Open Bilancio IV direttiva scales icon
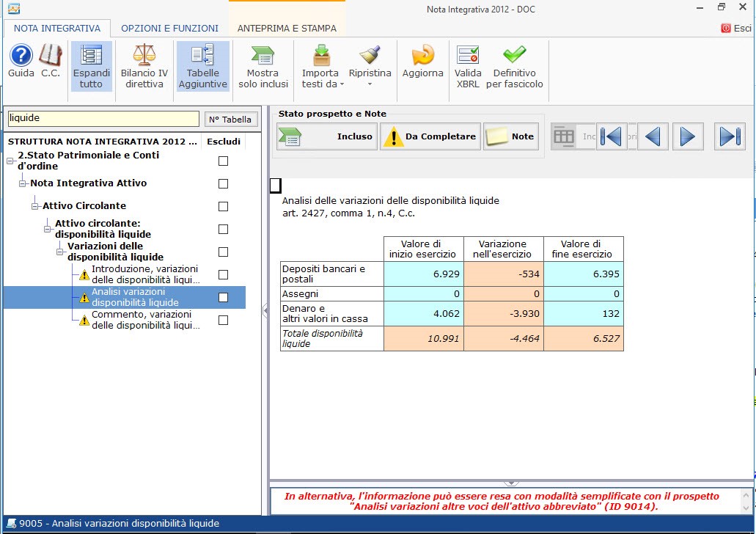 (x=144, y=67)
